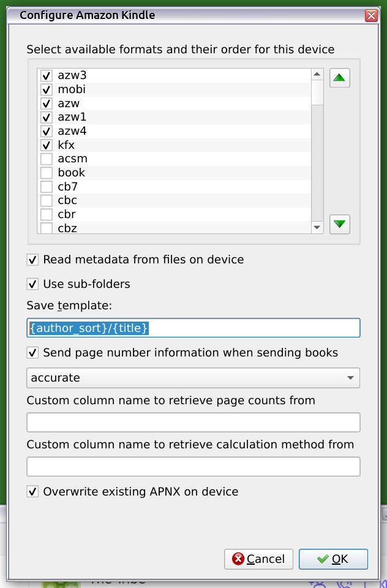Toggle the Use sub-folders checkbox

[x=33, y=284]
